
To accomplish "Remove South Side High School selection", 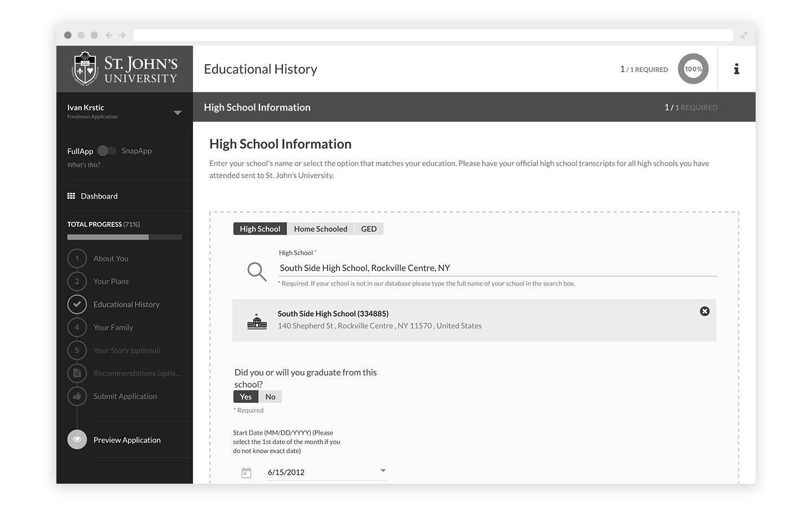I will 705,311.
